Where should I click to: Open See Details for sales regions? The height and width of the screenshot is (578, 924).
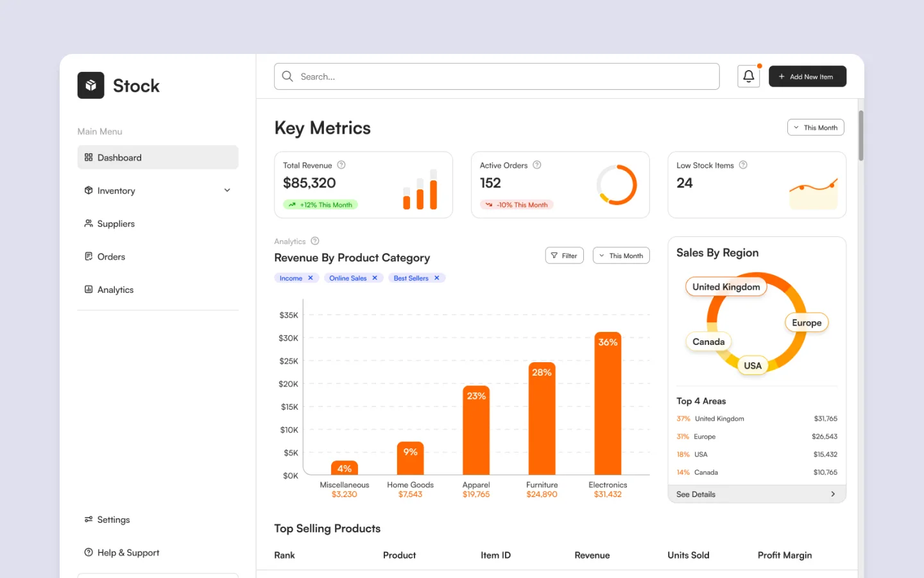point(756,494)
